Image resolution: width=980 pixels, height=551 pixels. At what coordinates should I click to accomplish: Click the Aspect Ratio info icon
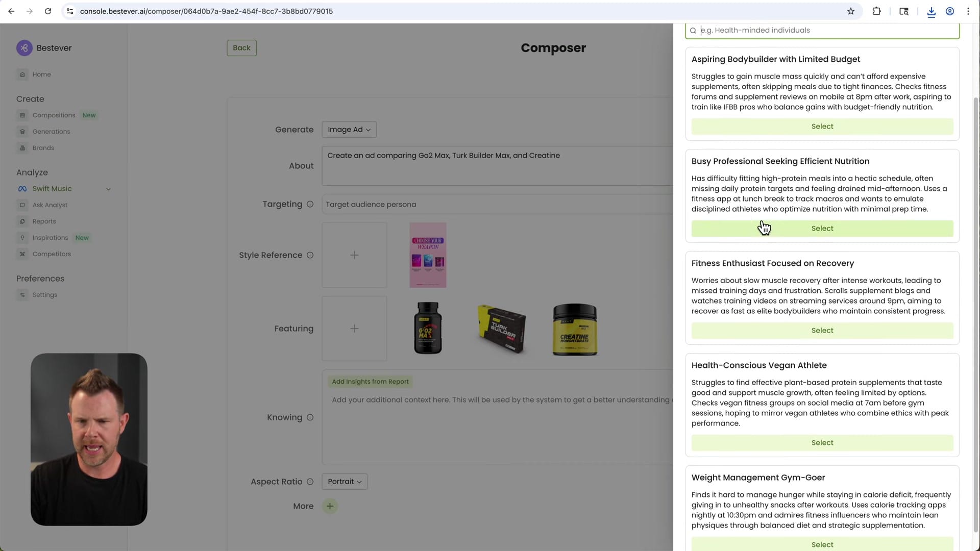[310, 482]
